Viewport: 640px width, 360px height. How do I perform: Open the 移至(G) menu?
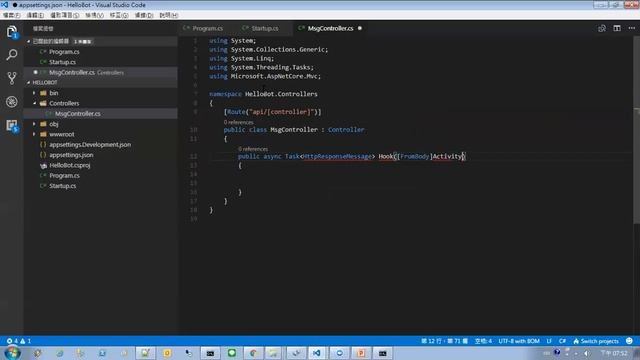pos(119,15)
